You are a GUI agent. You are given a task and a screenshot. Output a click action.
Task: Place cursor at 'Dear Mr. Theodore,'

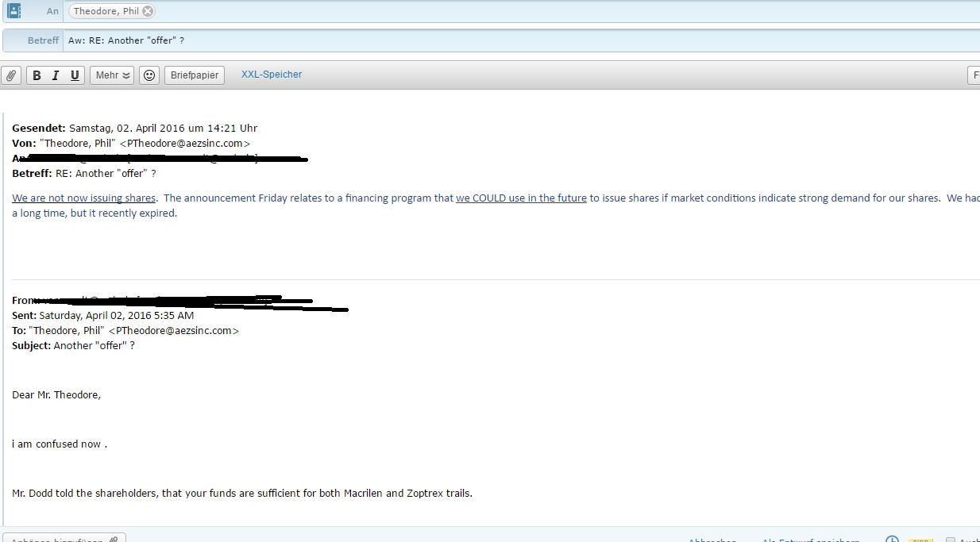(x=56, y=394)
